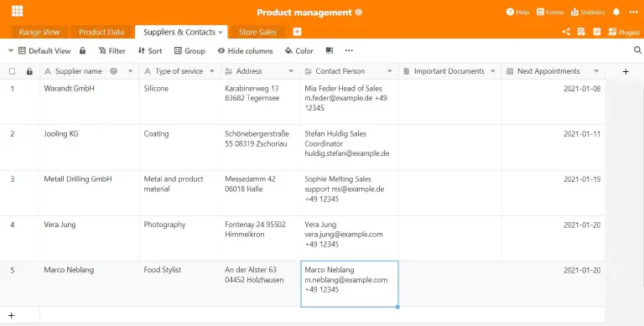Click the Type of service text type icon
The height and width of the screenshot is (326, 644).
click(148, 71)
